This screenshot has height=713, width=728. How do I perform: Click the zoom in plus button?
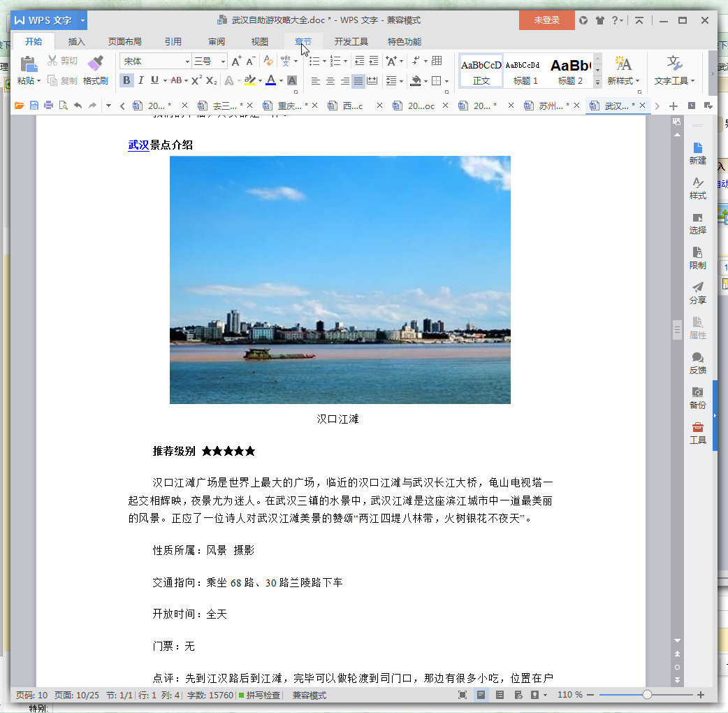tap(701, 695)
